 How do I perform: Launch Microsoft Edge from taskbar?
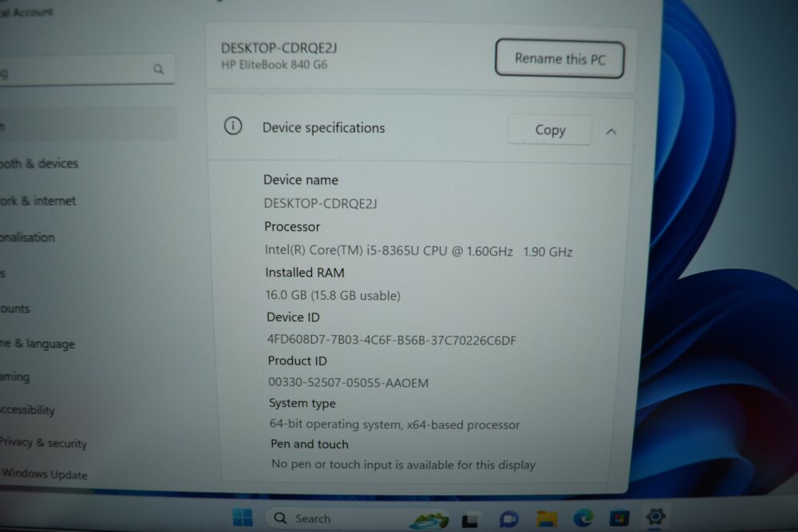(x=583, y=518)
